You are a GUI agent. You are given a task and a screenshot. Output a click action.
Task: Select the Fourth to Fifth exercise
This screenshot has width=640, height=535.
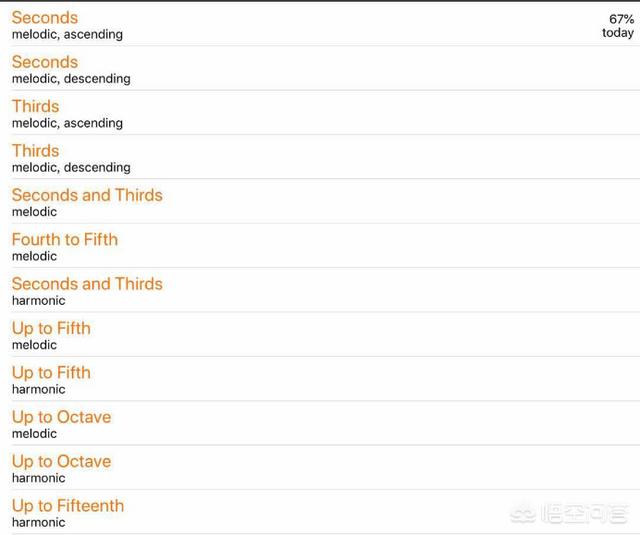click(x=65, y=239)
